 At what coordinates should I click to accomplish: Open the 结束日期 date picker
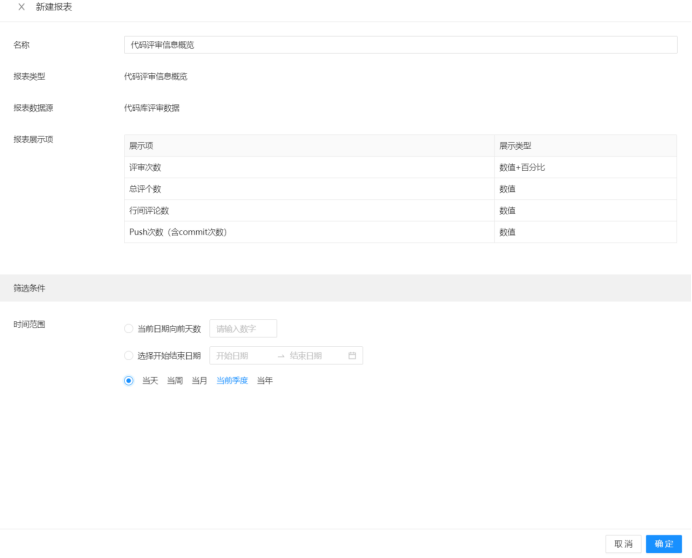[x=312, y=355]
